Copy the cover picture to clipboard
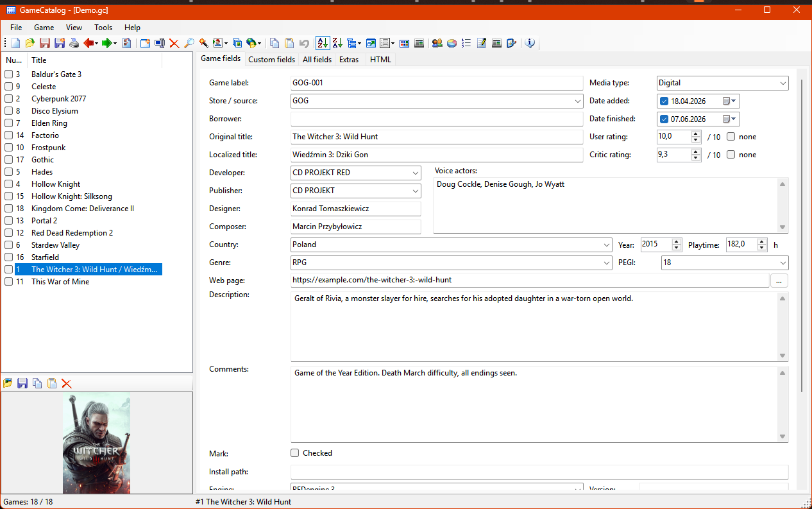The image size is (812, 509). pos(37,383)
